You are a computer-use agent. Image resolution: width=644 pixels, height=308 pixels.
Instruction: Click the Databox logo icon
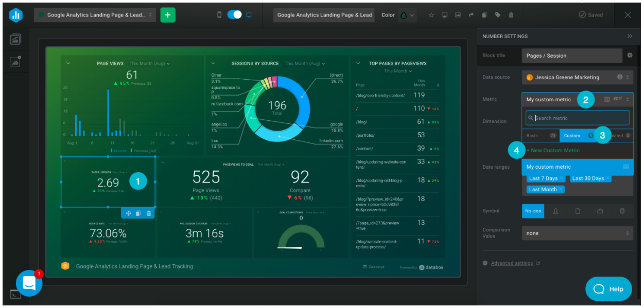pyautogui.click(x=15, y=15)
